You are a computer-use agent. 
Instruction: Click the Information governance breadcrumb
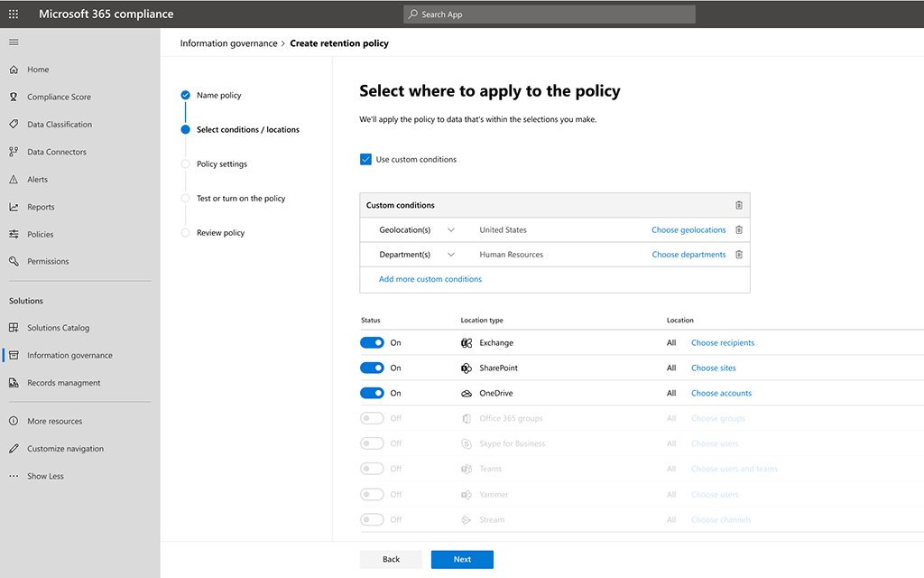click(x=228, y=43)
